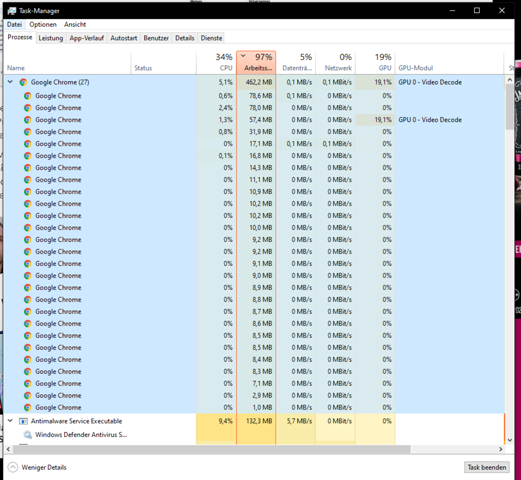
Task: Click the Task beenden button
Action: point(487,467)
